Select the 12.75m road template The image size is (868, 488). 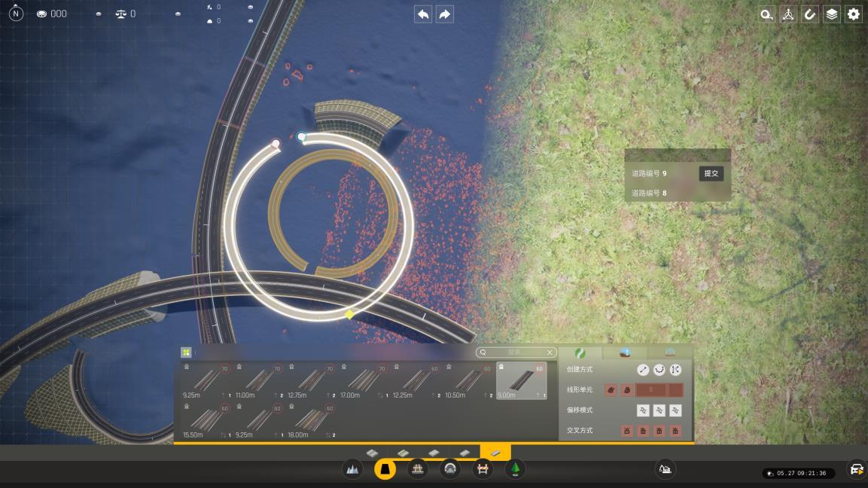(x=312, y=380)
